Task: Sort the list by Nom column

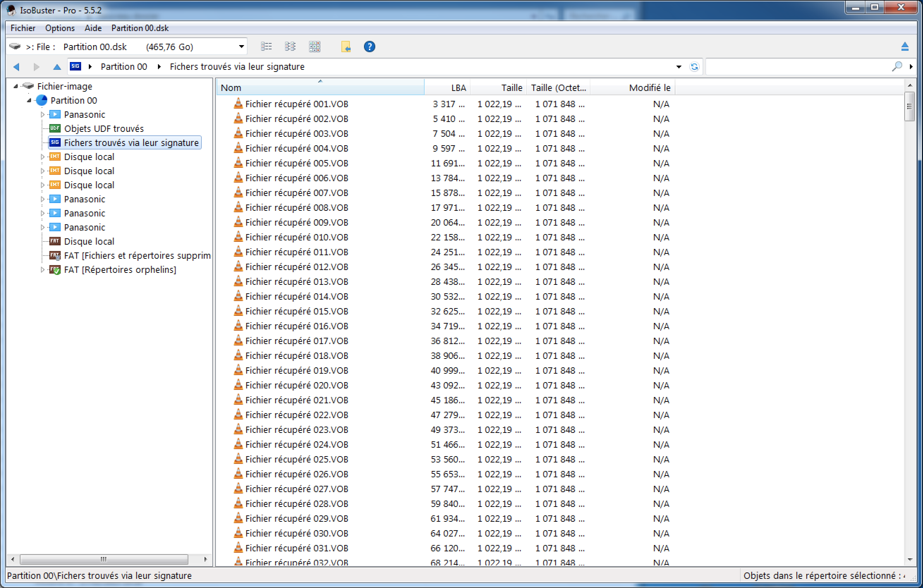Action: (x=321, y=88)
